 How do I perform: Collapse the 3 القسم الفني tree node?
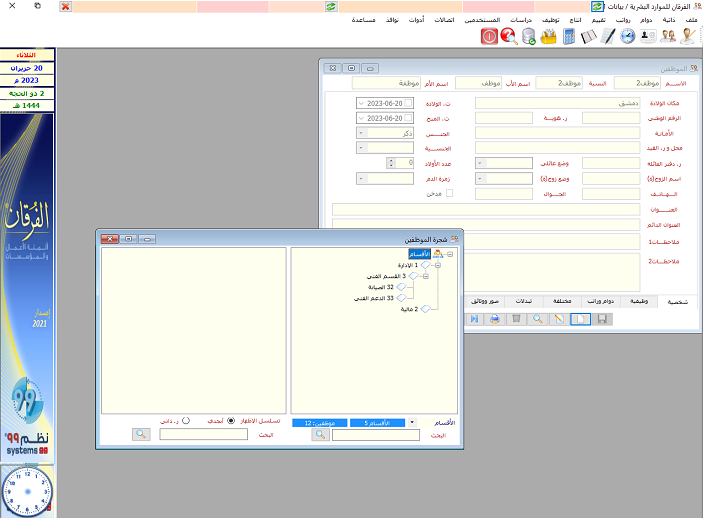[426, 276]
